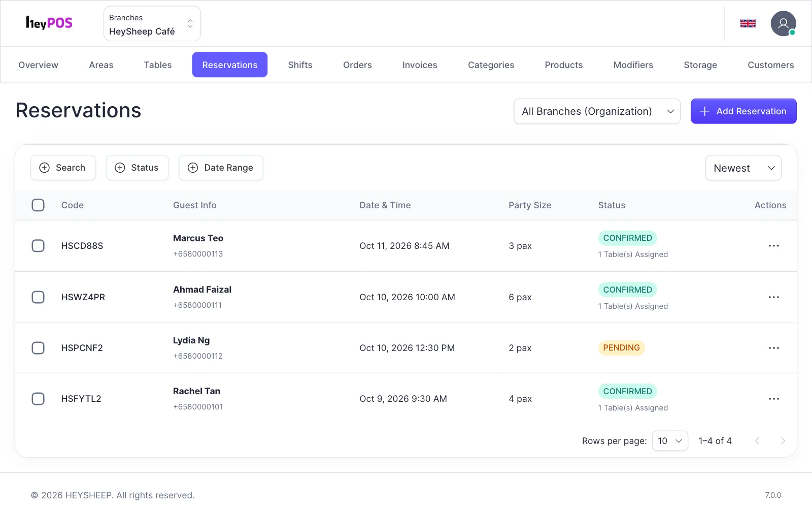Open the Invoices tab

tap(420, 65)
